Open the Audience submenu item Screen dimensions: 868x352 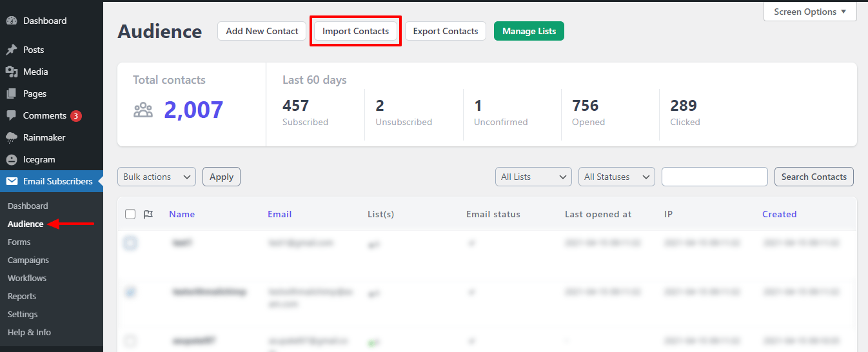(26, 224)
